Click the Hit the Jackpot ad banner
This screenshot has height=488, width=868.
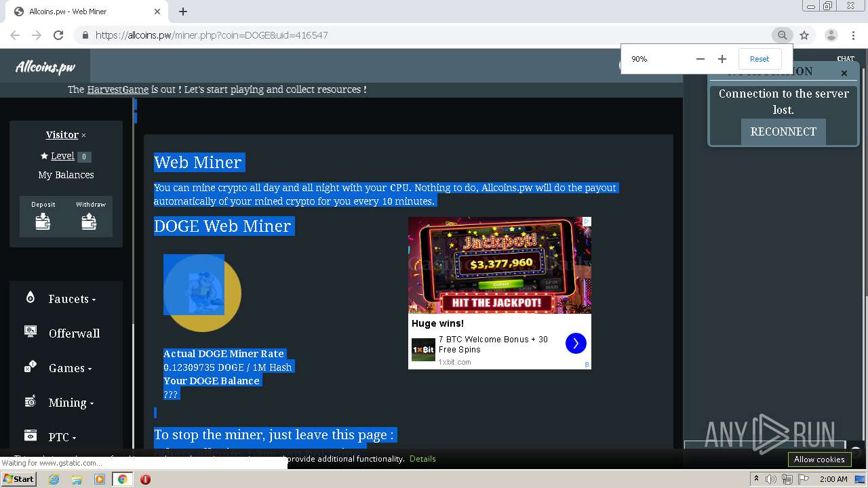(500, 265)
